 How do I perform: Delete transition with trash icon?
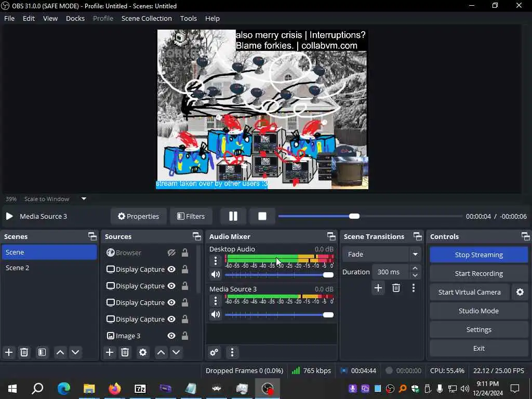pos(396,288)
